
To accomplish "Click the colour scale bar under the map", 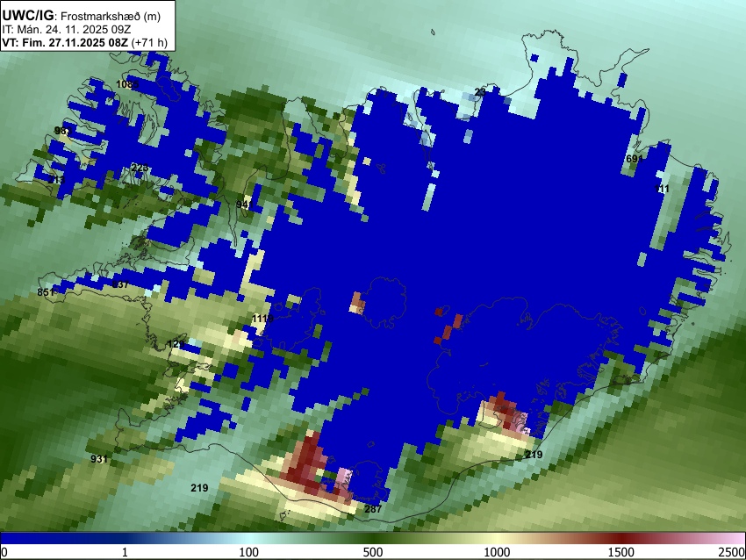I will 373,538.
